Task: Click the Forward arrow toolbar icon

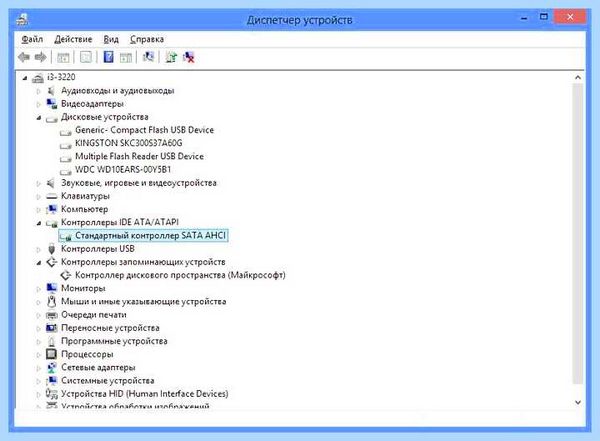Action: click(41, 57)
